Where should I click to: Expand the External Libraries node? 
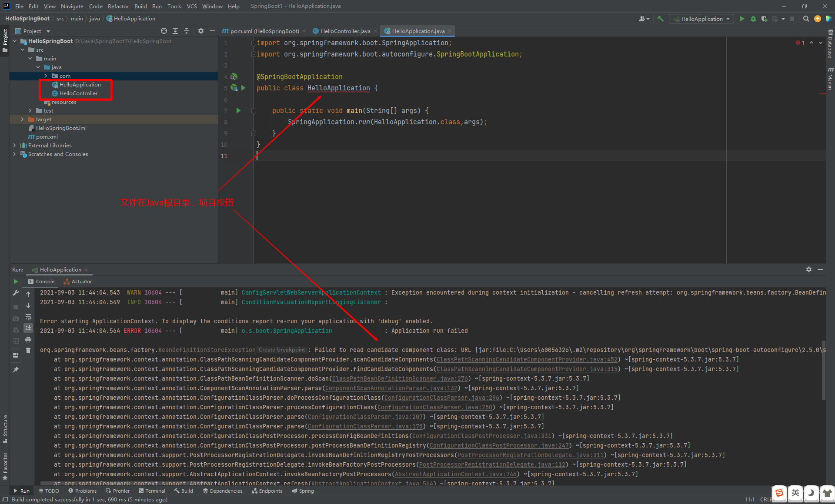(x=14, y=146)
